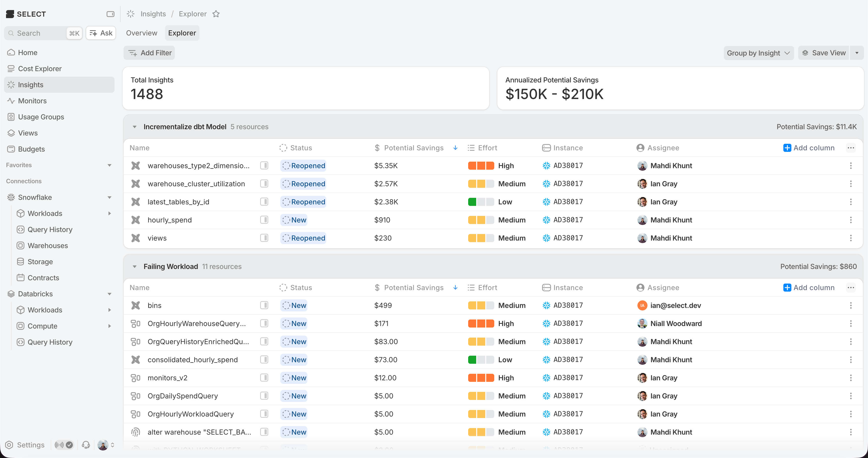
Task: Open side panel for latest_tables_by_id row
Action: coord(264,202)
